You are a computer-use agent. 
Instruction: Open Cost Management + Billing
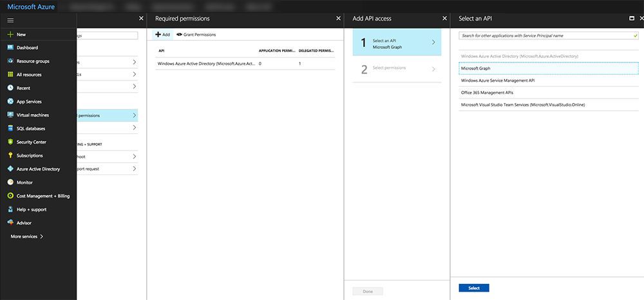[x=10, y=196]
